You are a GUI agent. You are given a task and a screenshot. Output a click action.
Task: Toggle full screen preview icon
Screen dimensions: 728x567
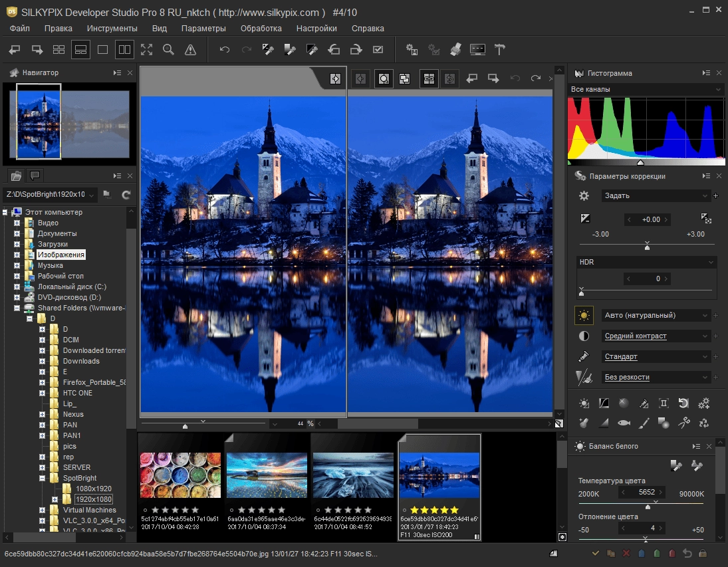(147, 50)
